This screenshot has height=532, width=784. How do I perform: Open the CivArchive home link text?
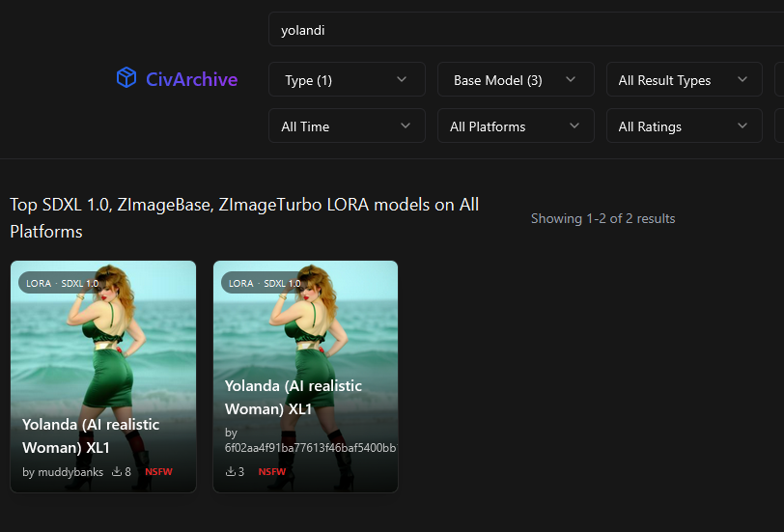click(x=191, y=79)
